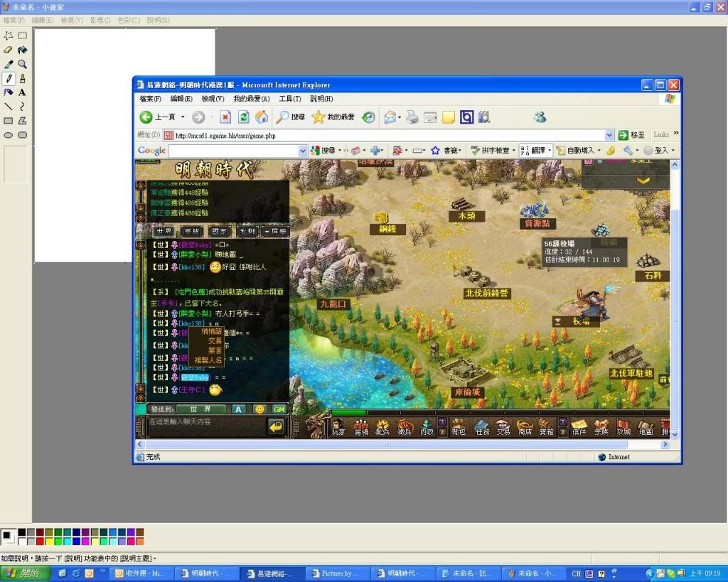
Task: Choose the Eraser tool in Paint
Action: pyautogui.click(x=9, y=50)
